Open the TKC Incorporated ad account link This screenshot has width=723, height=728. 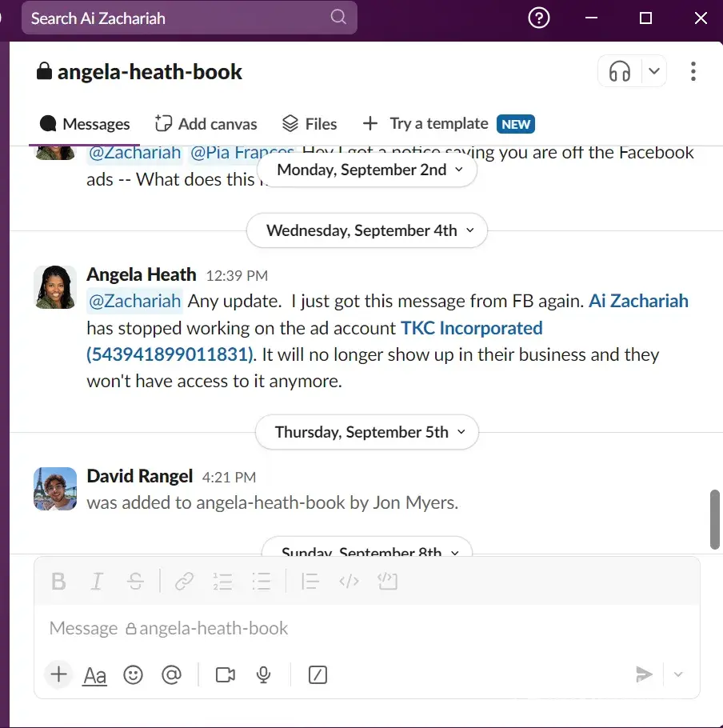point(471,328)
